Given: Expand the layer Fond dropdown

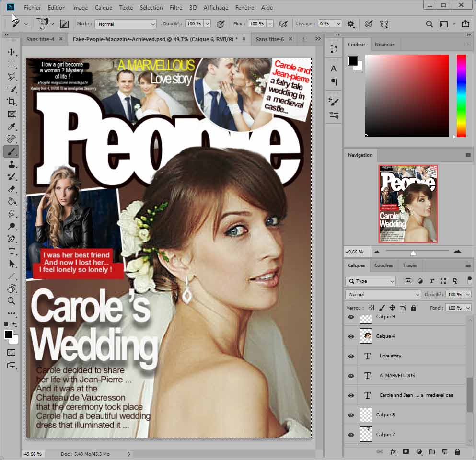Looking at the screenshot, I should [468, 308].
